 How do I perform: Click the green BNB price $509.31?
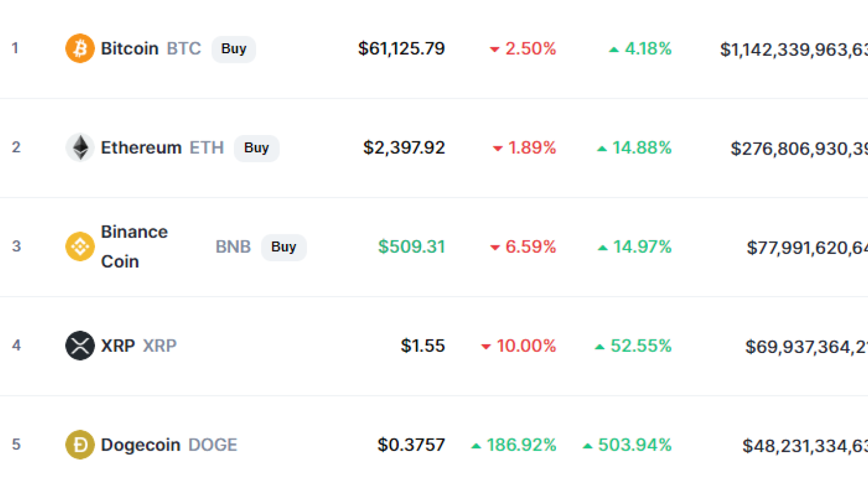(412, 247)
